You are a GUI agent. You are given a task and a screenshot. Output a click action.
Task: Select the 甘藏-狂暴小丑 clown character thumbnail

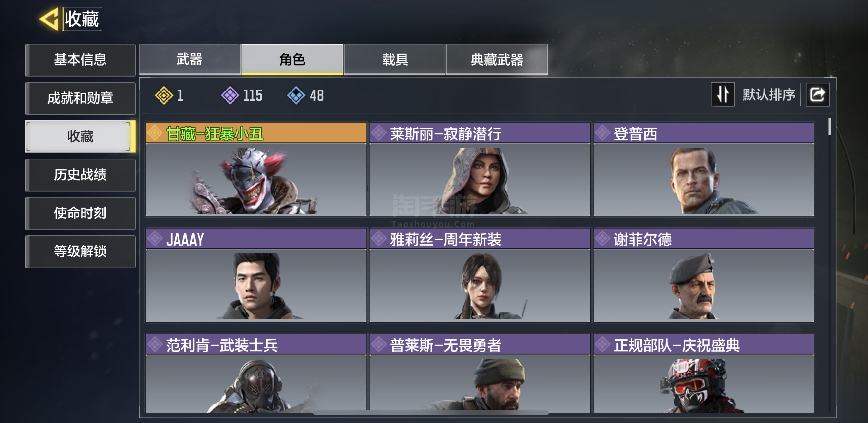(x=256, y=180)
